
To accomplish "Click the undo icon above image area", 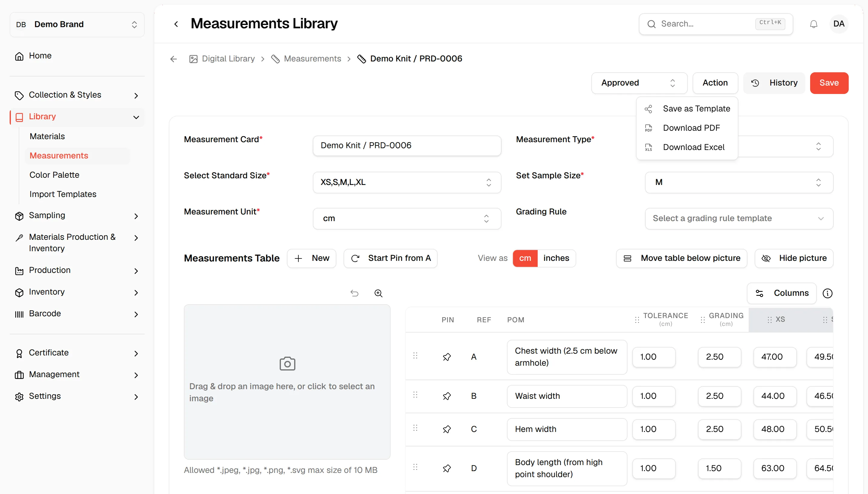I will click(x=354, y=293).
